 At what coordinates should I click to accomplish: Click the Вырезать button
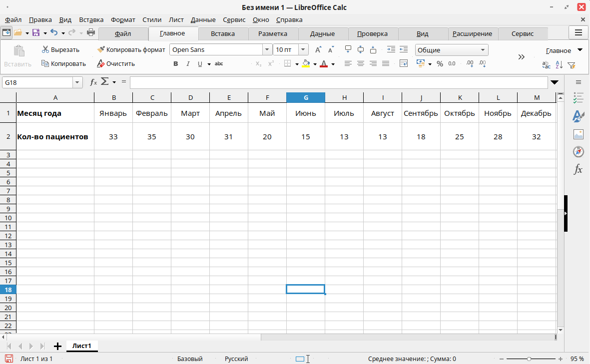pyautogui.click(x=60, y=50)
